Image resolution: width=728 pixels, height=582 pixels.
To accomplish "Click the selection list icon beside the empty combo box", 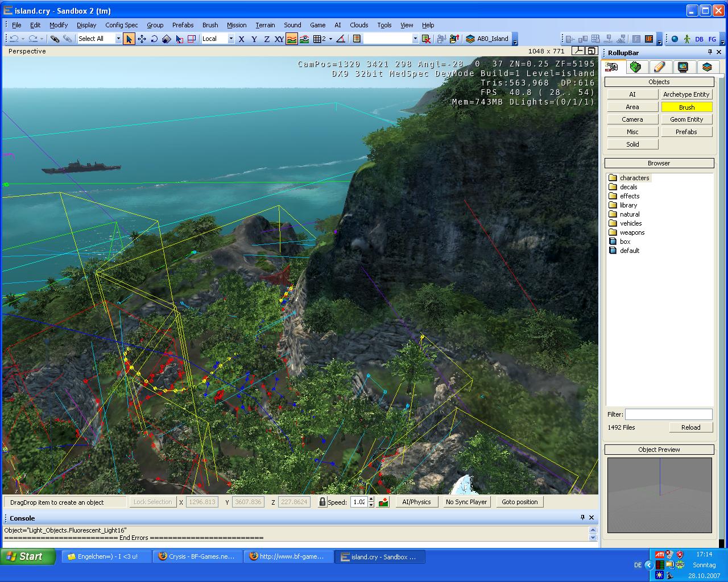I will tap(357, 39).
